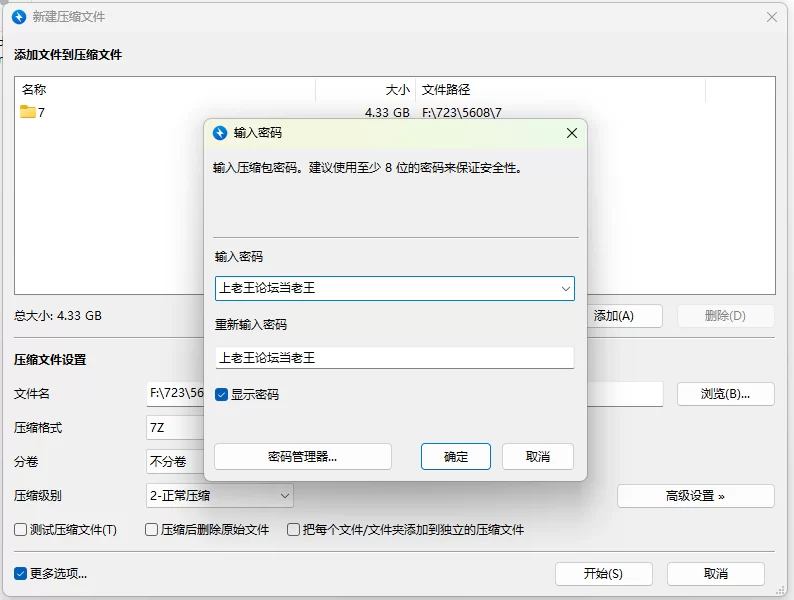Click into the 重新输入密码 text field
Image resolution: width=794 pixels, height=600 pixels.
394,357
